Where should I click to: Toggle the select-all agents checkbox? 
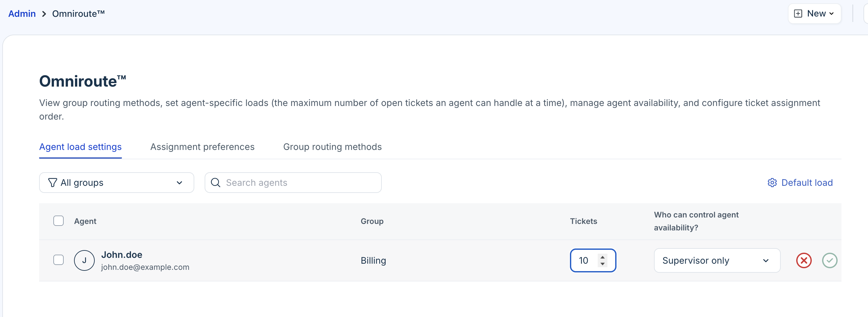tap(59, 221)
